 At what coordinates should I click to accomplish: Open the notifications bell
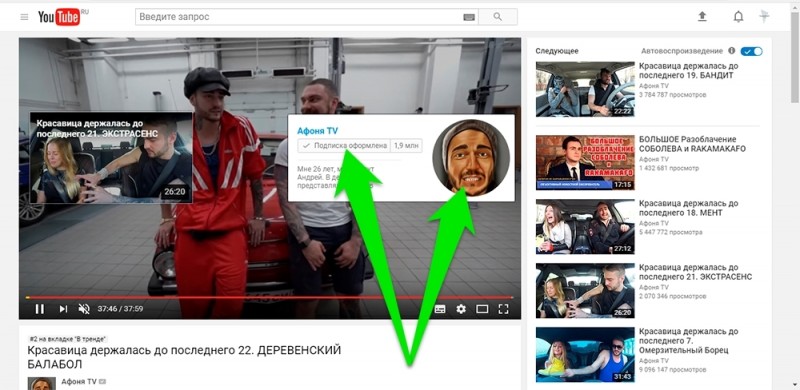coord(738,17)
